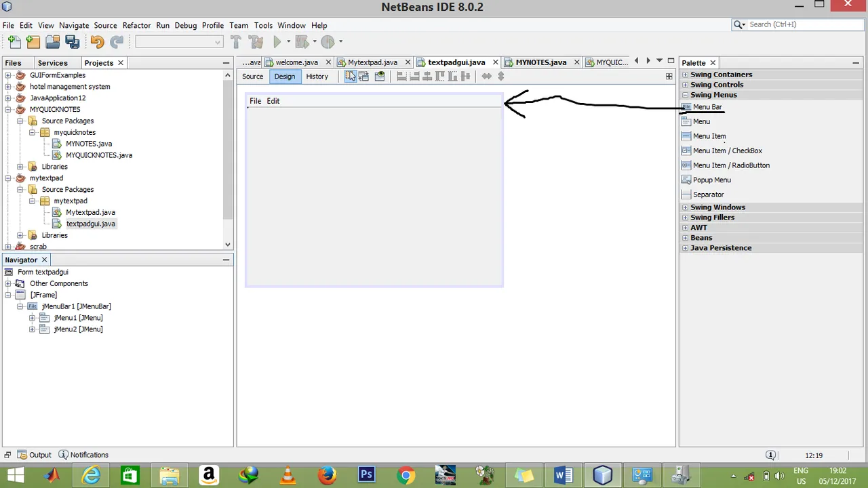Open the Run Project dropdown arrow
This screenshot has width=868, height=488.
[288, 42]
